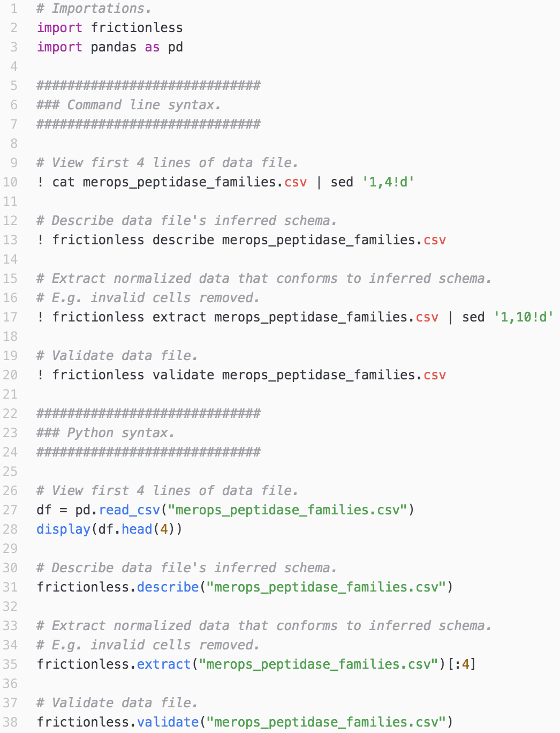Click the '### Python syntax.' comment
This screenshot has height=733, width=560.
pyautogui.click(x=105, y=433)
